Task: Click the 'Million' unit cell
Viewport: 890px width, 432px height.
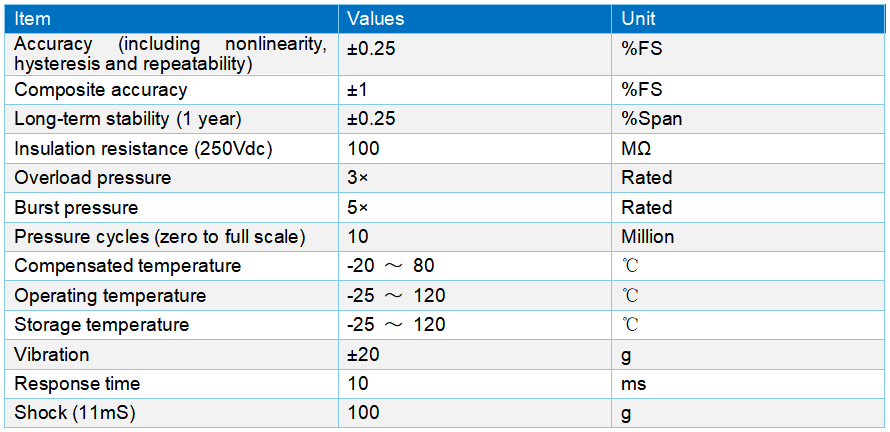Action: click(647, 237)
